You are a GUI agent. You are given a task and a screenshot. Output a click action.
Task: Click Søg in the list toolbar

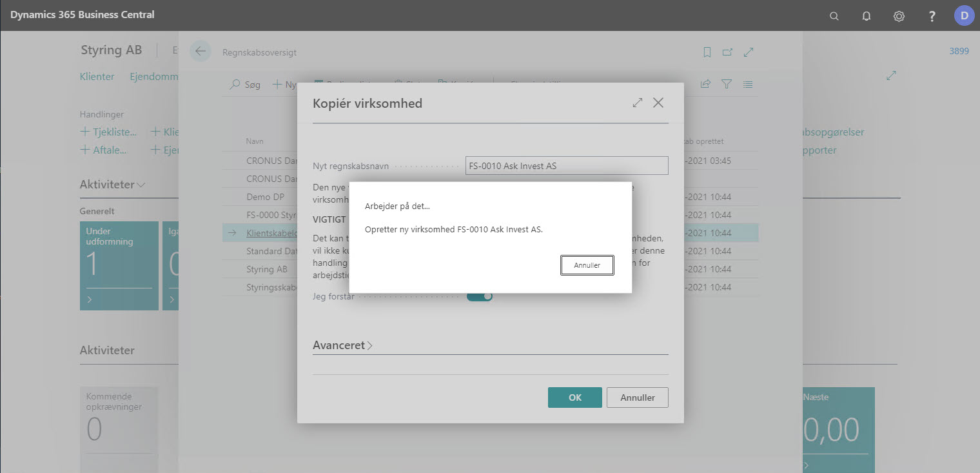[246, 85]
